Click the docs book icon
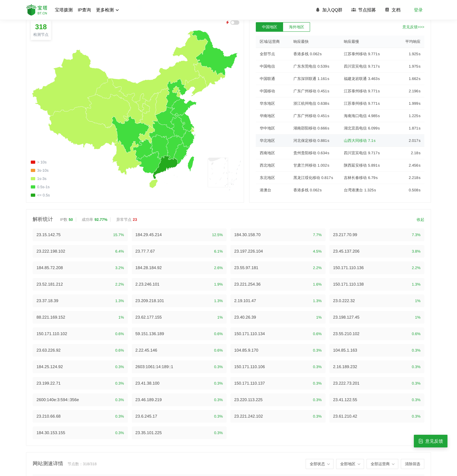The height and width of the screenshot is (476, 457). click(x=387, y=10)
